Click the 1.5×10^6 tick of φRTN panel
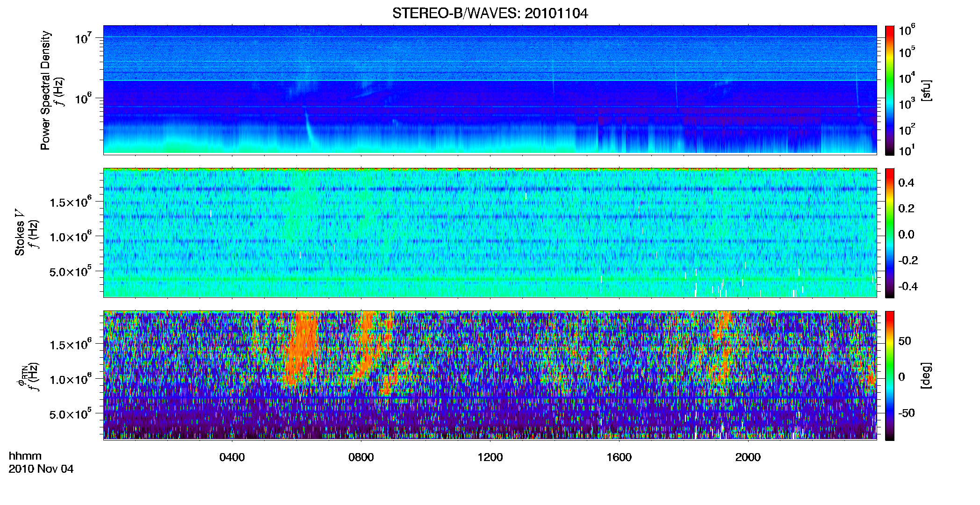This screenshot has width=980, height=505. coord(70,344)
